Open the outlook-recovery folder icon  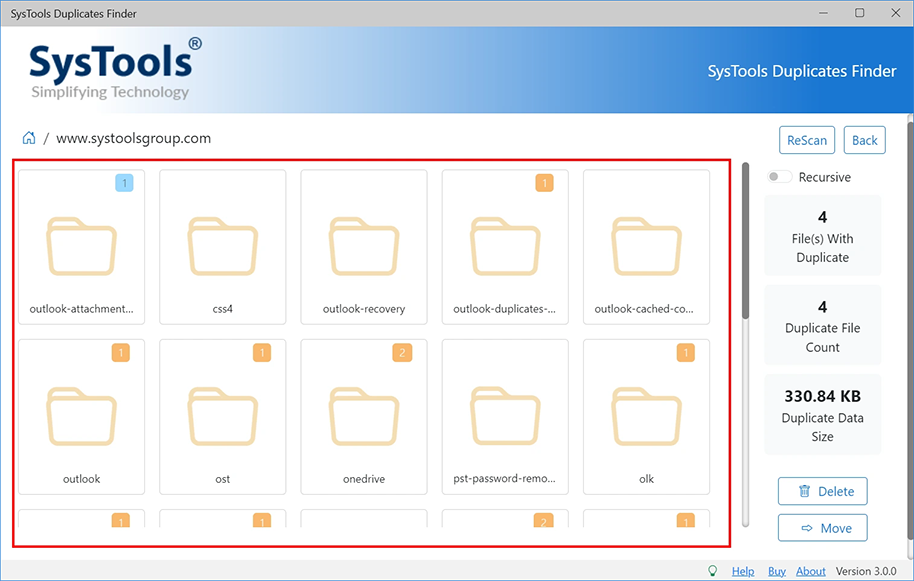364,246
